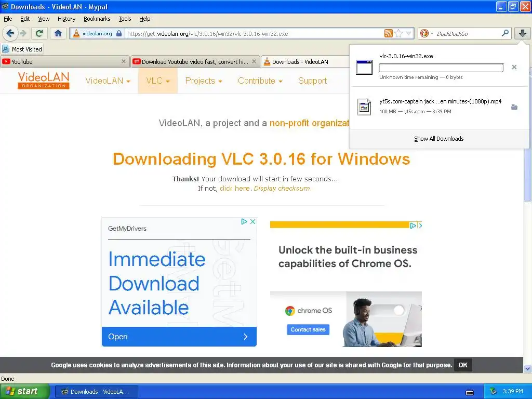Screen dimensions: 532x399
Task: Open the File menu
Action: coord(8,19)
